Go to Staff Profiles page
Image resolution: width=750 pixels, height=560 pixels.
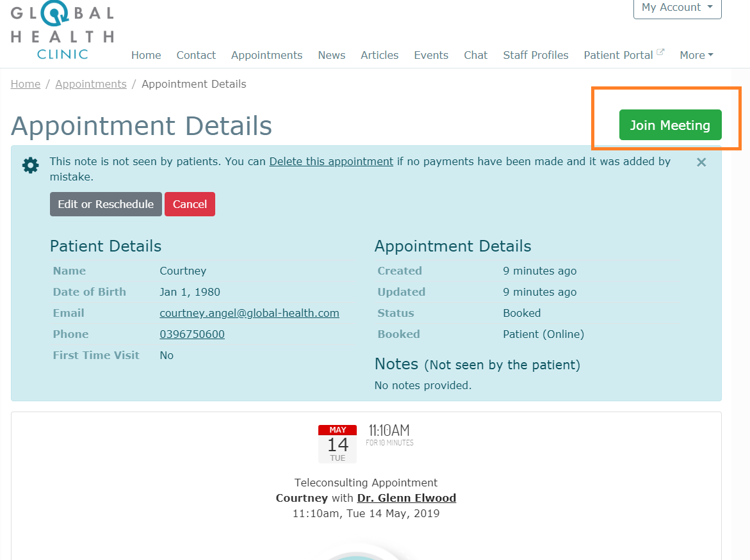click(x=535, y=55)
